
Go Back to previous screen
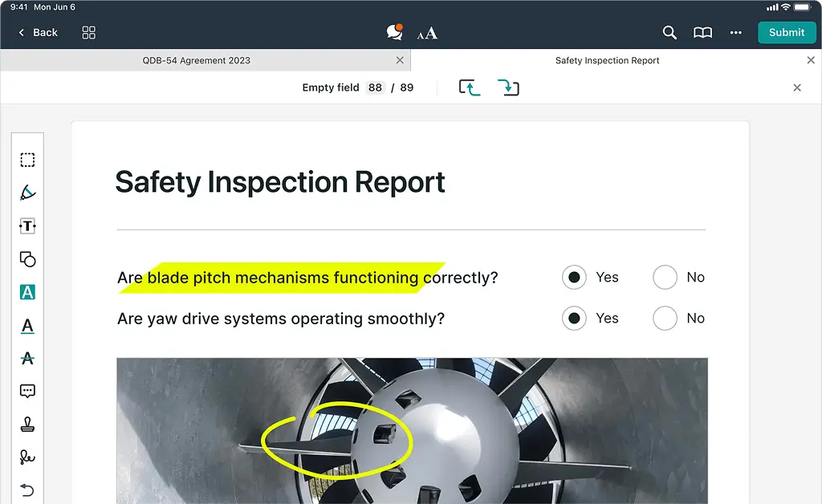pyautogui.click(x=38, y=32)
